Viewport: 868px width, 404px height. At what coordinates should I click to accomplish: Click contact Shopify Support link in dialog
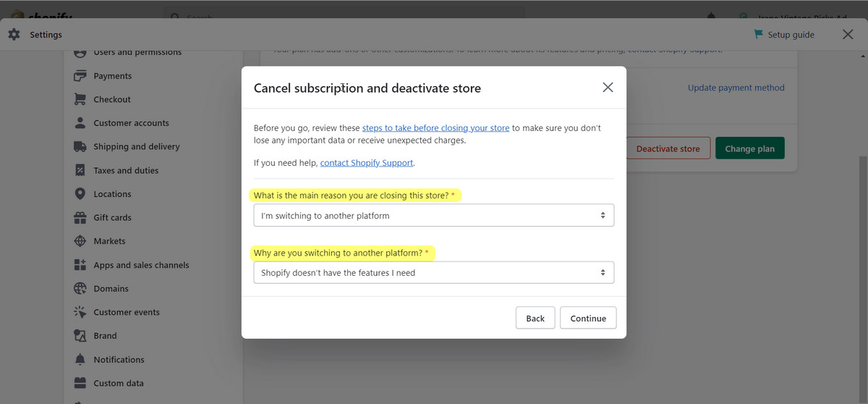pos(367,163)
